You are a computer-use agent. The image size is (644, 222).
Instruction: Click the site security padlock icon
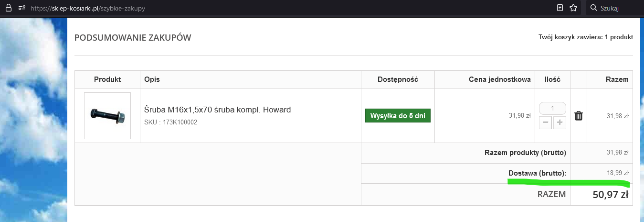click(x=8, y=8)
